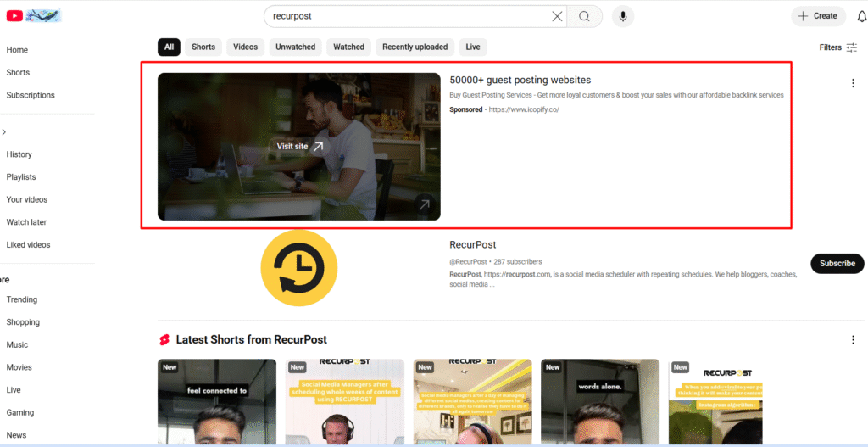868x447 pixels.
Task: Click the @RecurPost handle text
Action: coord(468,262)
